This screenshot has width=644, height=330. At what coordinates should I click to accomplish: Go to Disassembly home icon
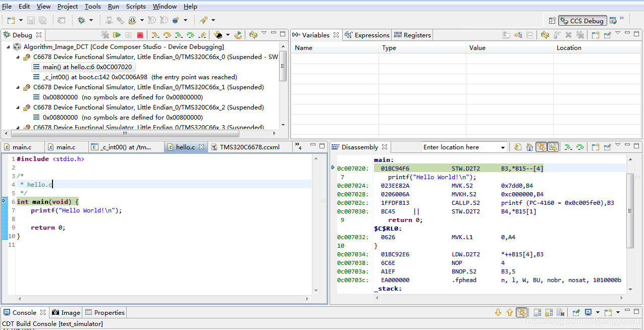tap(529, 147)
